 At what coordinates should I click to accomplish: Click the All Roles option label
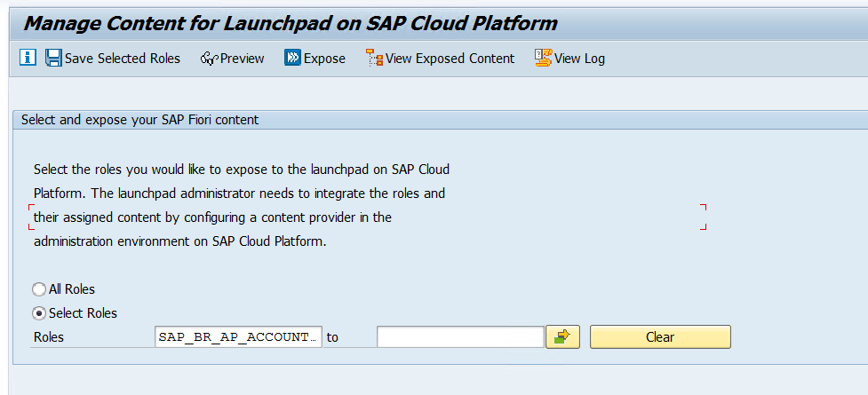click(72, 289)
